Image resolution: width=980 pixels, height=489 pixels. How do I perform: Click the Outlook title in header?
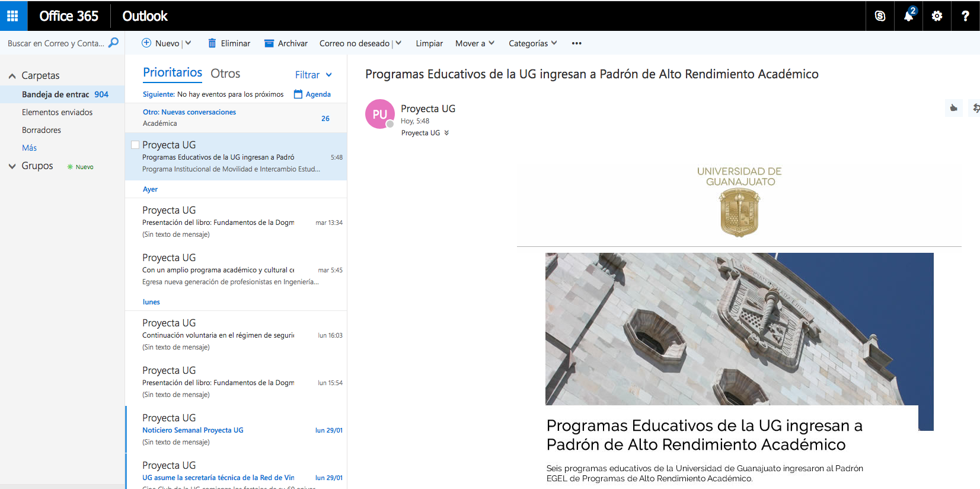[145, 16]
